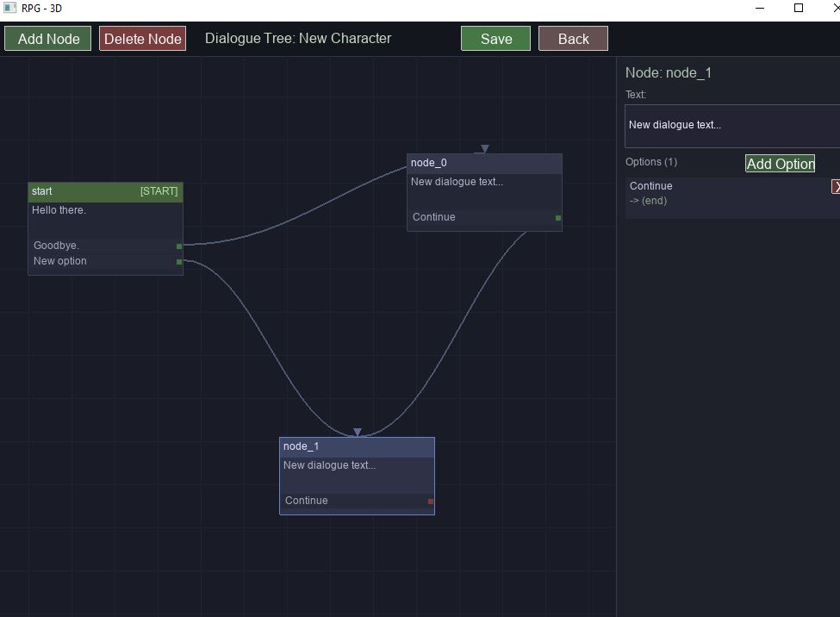
Task: Click node_0 Continue output connector
Action: coord(558,218)
